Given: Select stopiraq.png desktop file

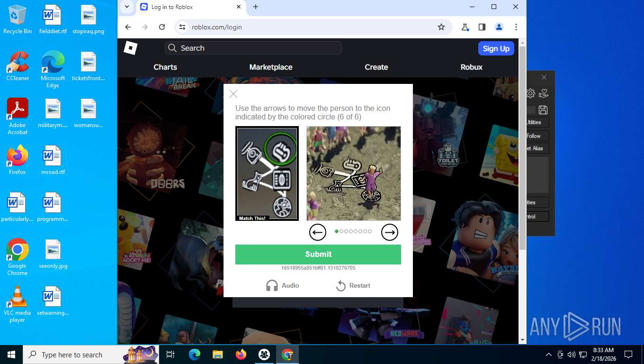Looking at the screenshot, I should tap(89, 19).
